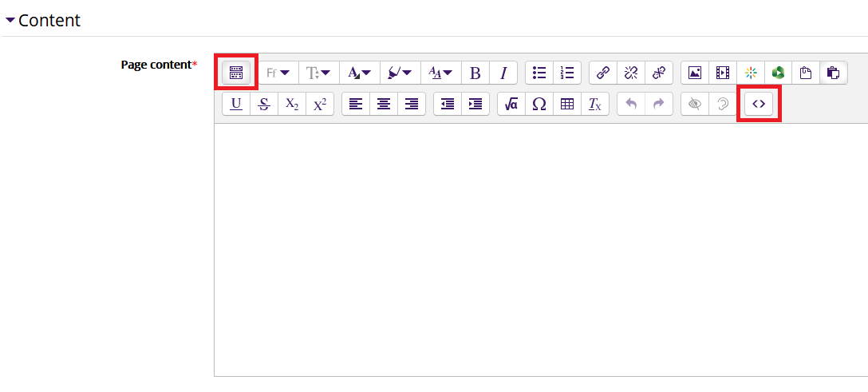Open the AA text style dropdown
The height and width of the screenshot is (392, 868).
tap(441, 73)
